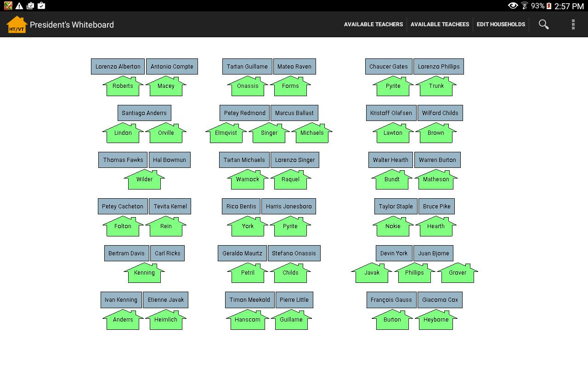
Task: Select the Grover household house icon
Action: [x=458, y=273]
